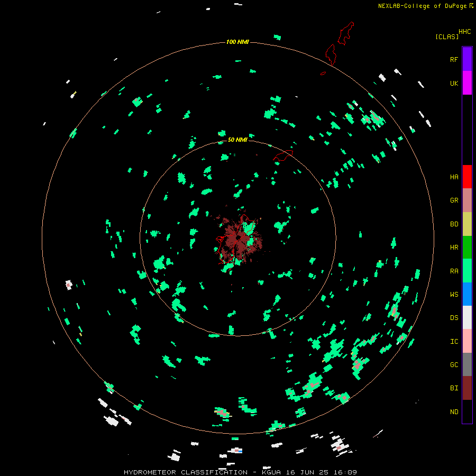
Task: Click the HHC product code label
Action: (464, 32)
